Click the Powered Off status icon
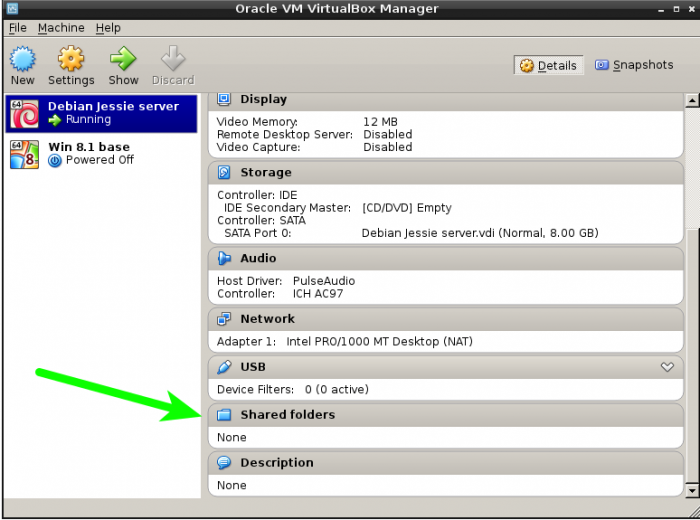The image size is (700, 520). point(55,160)
